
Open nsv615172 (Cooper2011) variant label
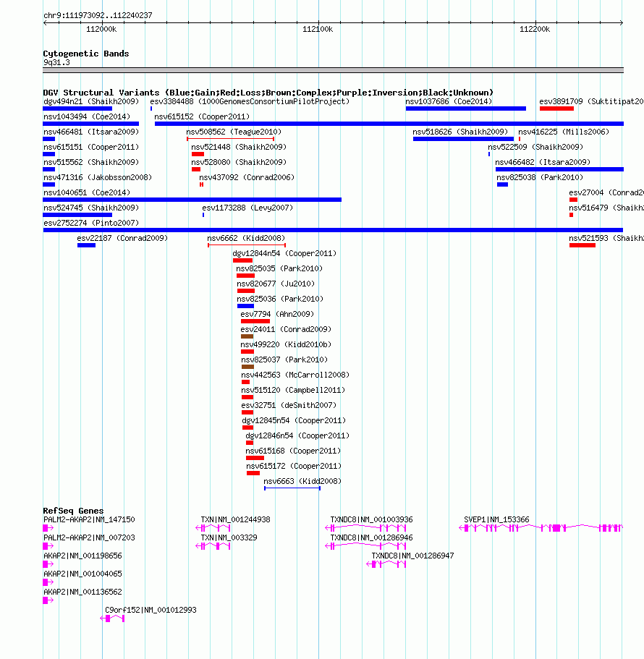294,466
